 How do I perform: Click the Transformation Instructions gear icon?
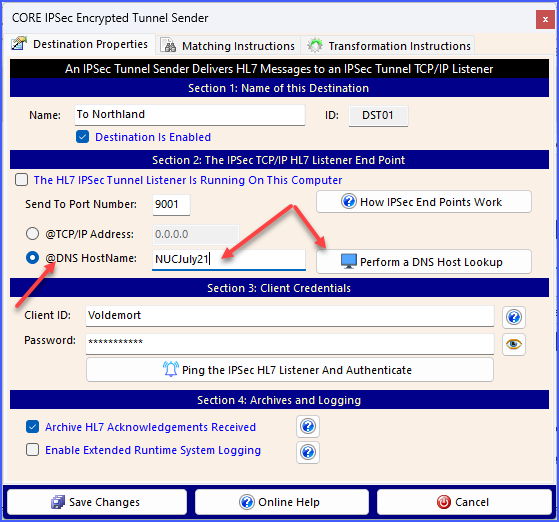pyautogui.click(x=315, y=45)
